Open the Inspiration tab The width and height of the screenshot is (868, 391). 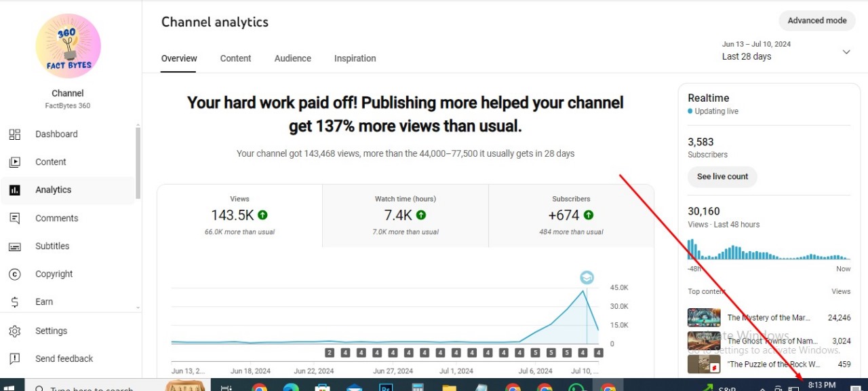(355, 58)
